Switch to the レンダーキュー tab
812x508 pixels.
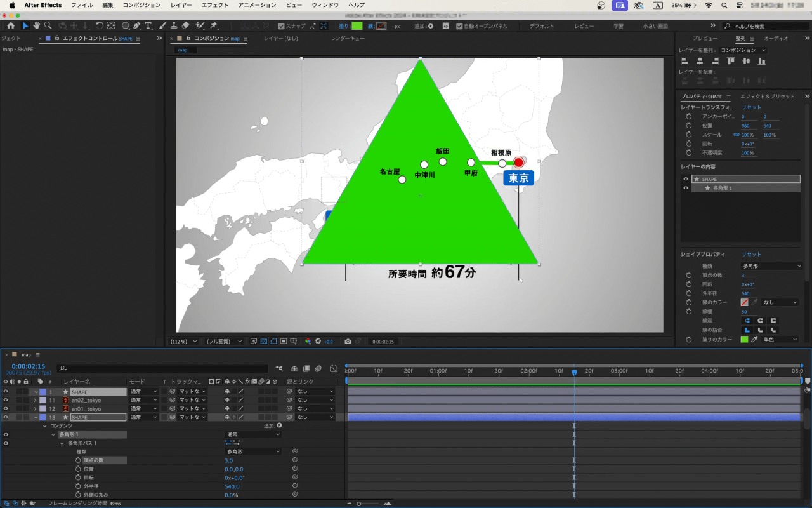point(348,39)
